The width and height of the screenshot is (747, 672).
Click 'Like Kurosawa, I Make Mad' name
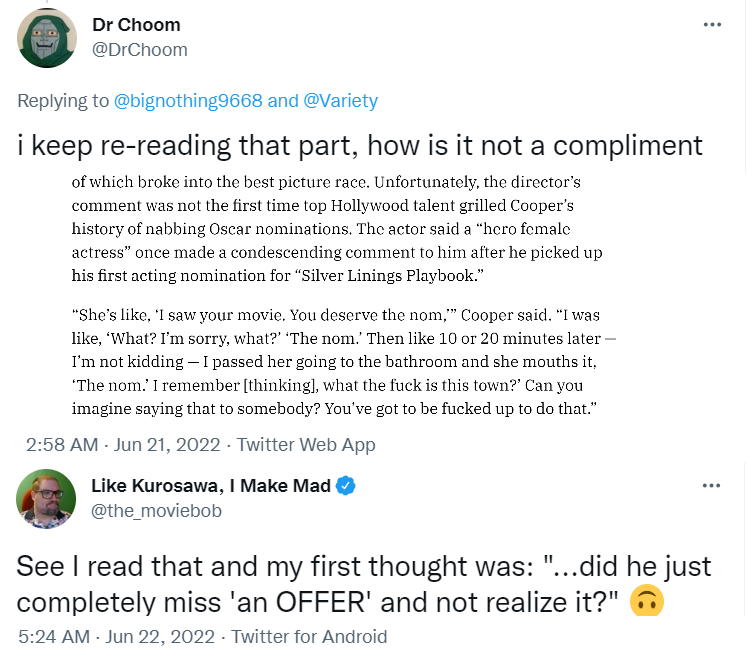coord(210,486)
